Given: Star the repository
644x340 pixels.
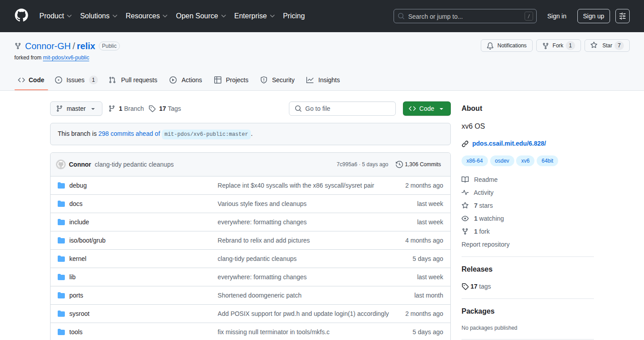Looking at the screenshot, I should [607, 46].
